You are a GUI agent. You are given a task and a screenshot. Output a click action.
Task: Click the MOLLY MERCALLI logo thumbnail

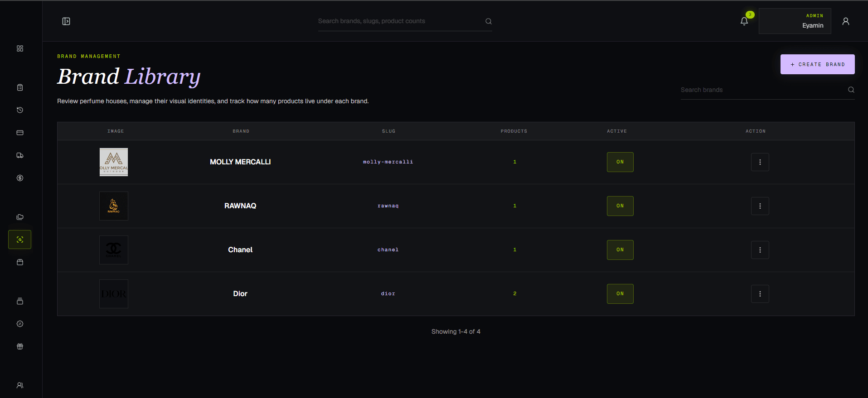pos(114,162)
